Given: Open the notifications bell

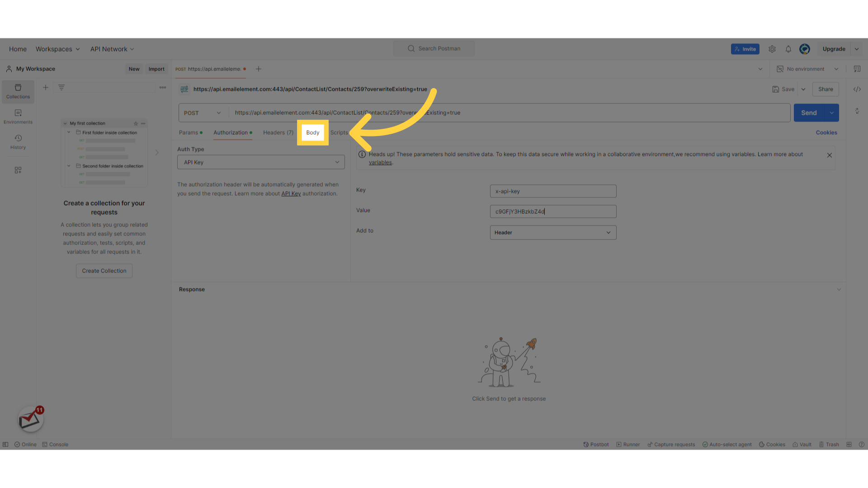Looking at the screenshot, I should (x=788, y=49).
